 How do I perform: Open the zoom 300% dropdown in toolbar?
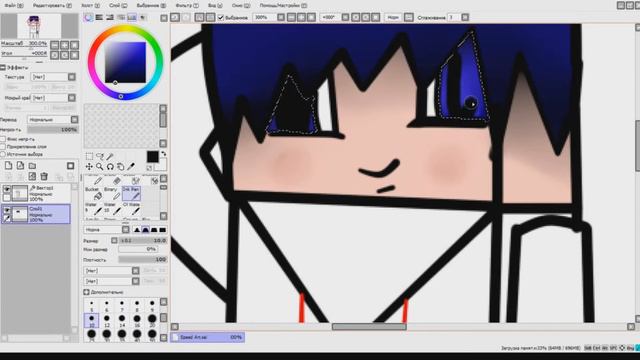click(x=281, y=18)
